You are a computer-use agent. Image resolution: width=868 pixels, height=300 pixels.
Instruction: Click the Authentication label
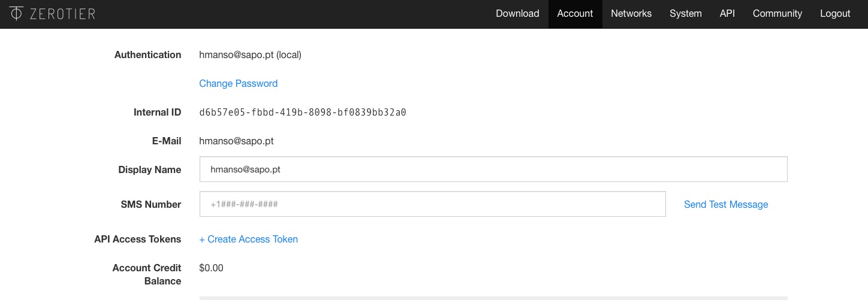[147, 54]
